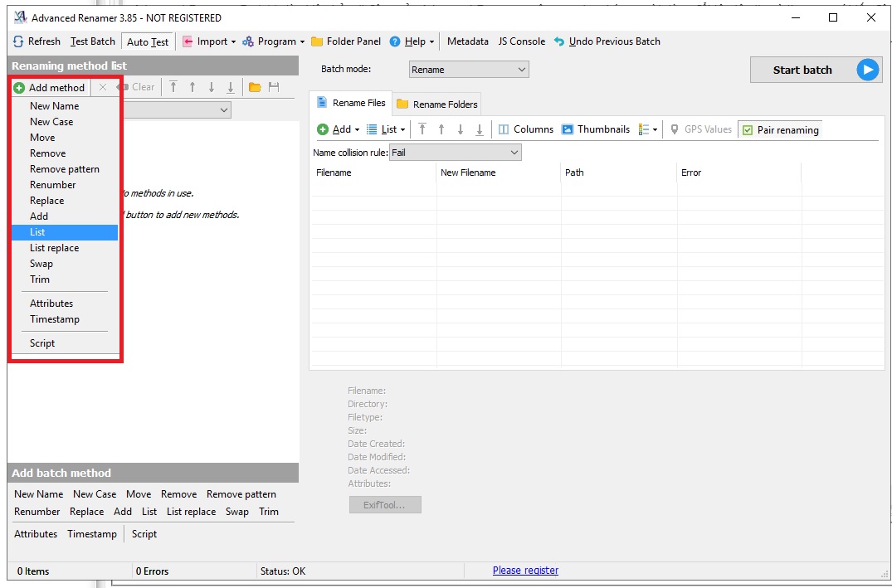Open the JS Console

[x=522, y=41]
